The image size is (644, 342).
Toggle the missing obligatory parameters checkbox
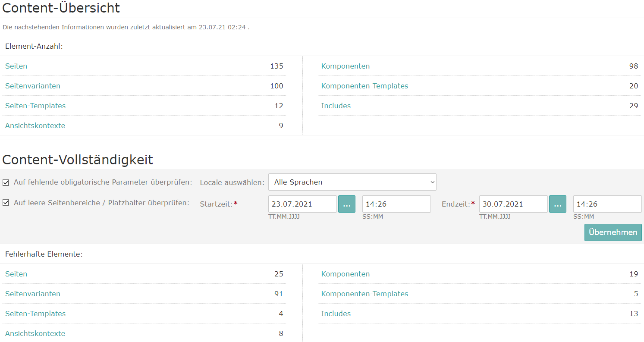[x=6, y=182]
